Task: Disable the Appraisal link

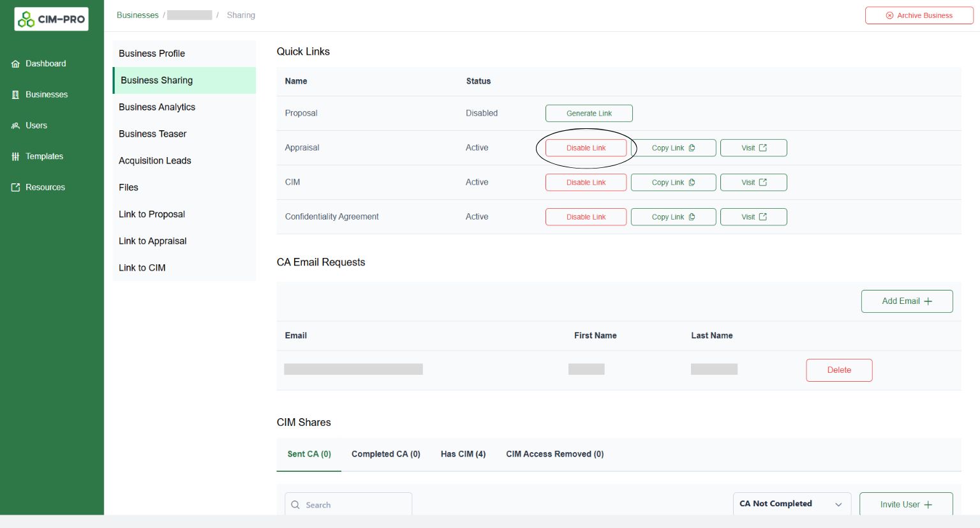Action: click(x=586, y=147)
